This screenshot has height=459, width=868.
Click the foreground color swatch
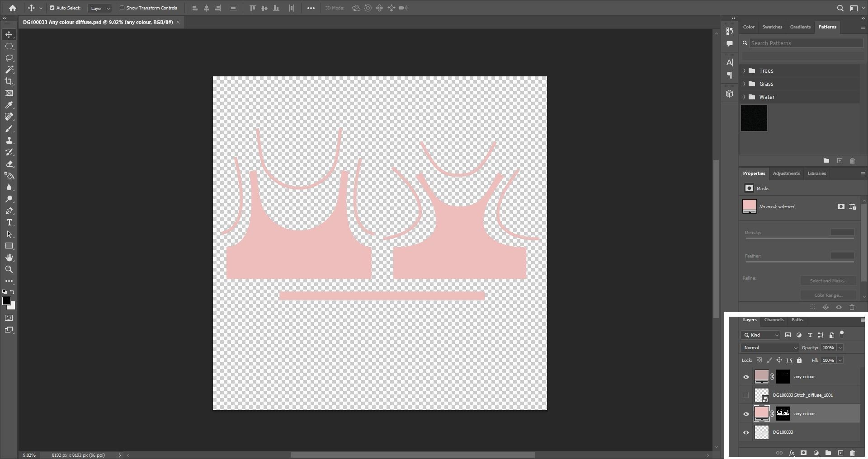click(x=7, y=302)
